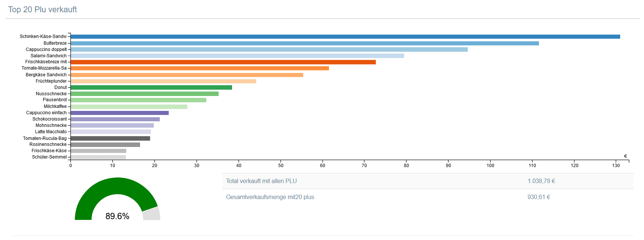Select the Rosinenschnecke bar
This screenshot has width=644, height=240.
click(105, 145)
